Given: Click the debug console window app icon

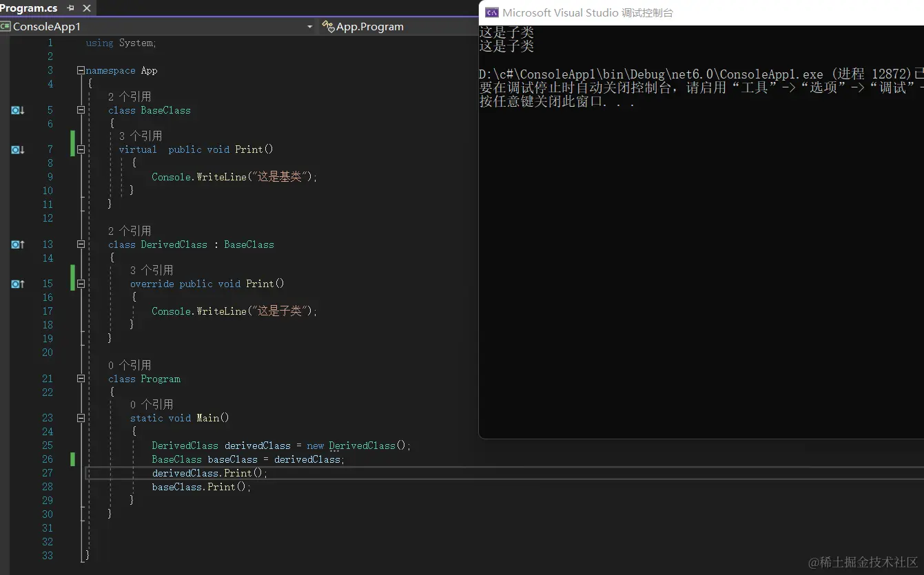Looking at the screenshot, I should [492, 12].
